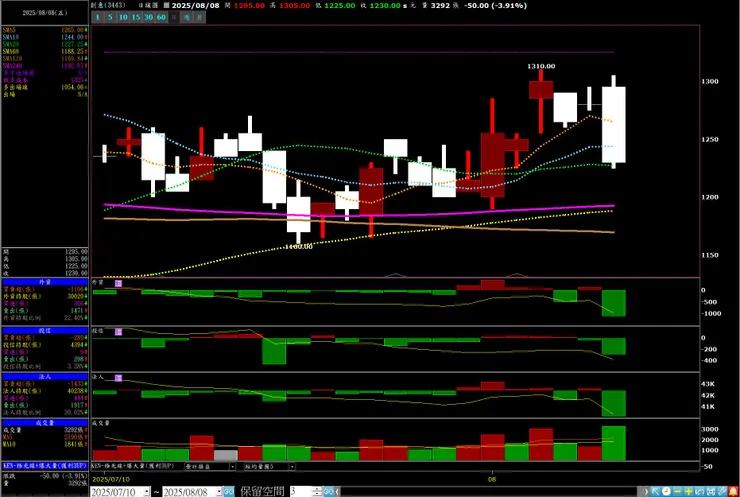Toggle the weekly (週) period button
This screenshot has height=497, width=740.
click(x=187, y=17)
